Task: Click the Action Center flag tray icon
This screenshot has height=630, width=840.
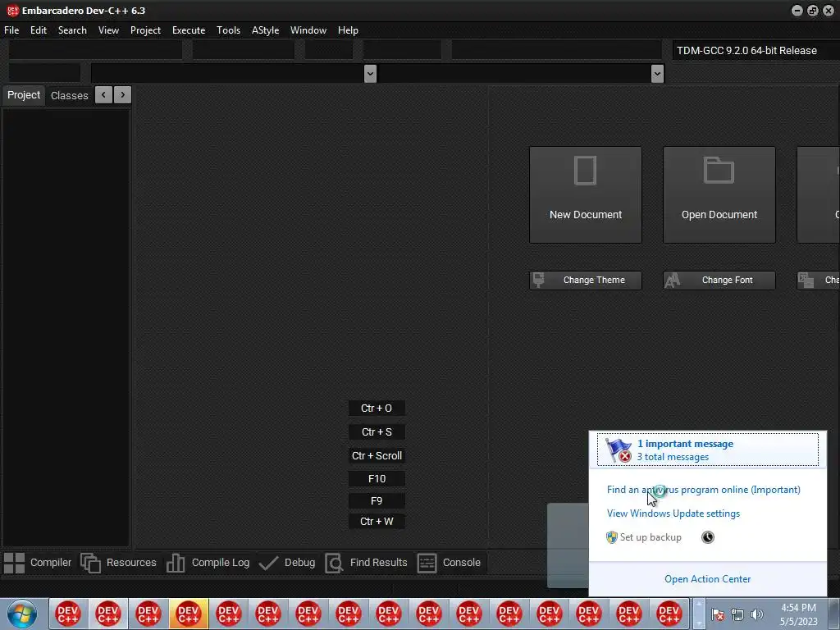Action: [717, 614]
